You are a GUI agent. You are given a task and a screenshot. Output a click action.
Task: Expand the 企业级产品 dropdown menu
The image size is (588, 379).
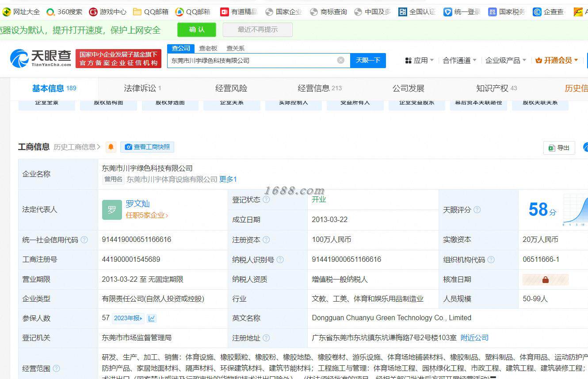coord(506,60)
